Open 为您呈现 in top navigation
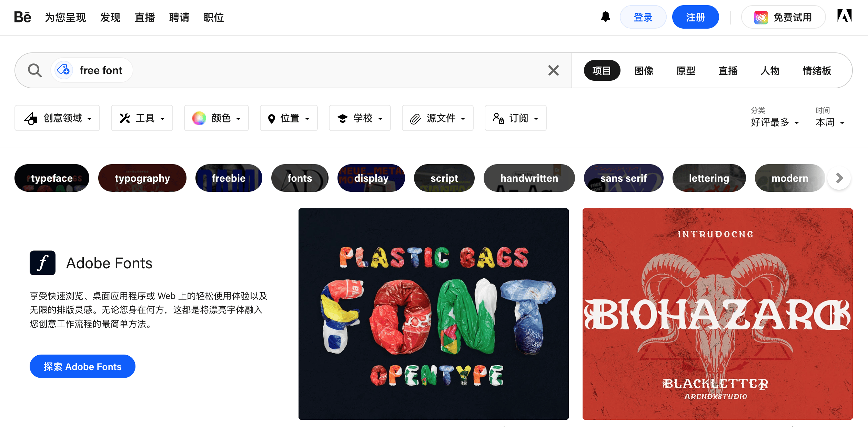The width and height of the screenshot is (868, 427). [65, 17]
